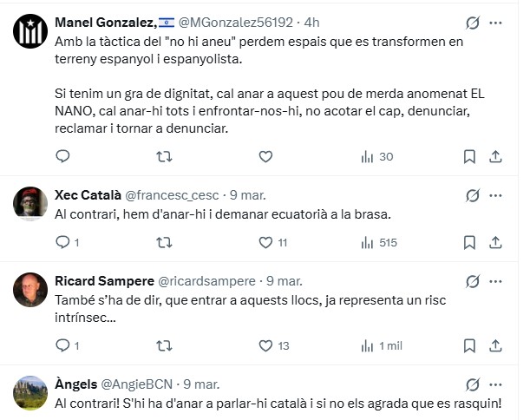Image resolution: width=530 pixels, height=420 pixels.
Task: Click Manel Gonzalez's profile avatar
Action: click(30, 32)
